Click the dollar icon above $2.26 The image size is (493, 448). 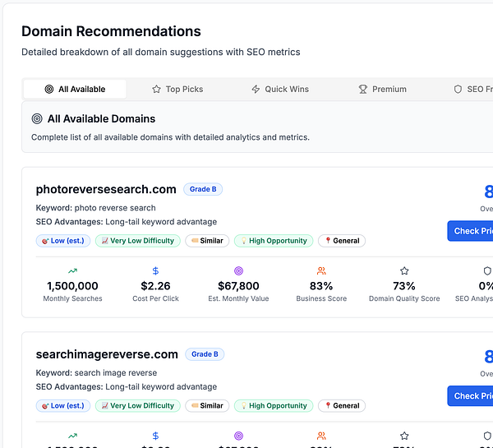[x=155, y=270]
